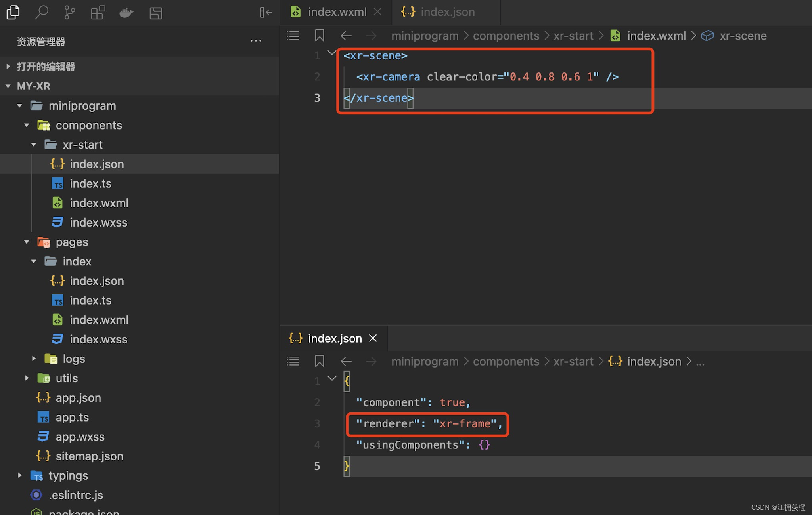Screen dimensions: 812x515
Task: Open the Extensions icon in activity bar
Action: click(98, 13)
